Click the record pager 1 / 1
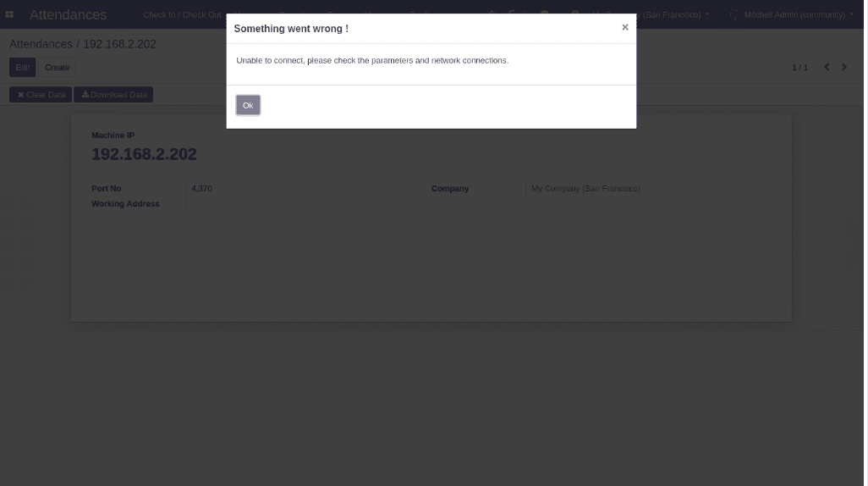Viewport: 868px width, 486px height. point(799,68)
